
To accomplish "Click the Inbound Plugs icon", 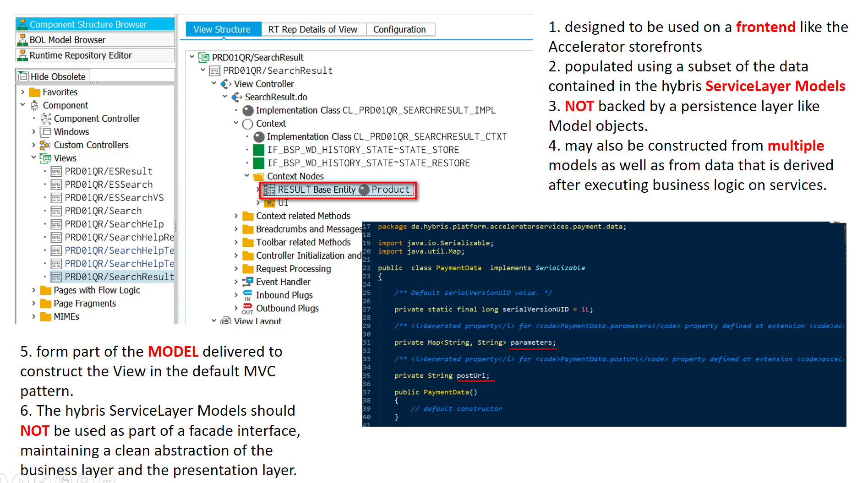I will click(248, 295).
